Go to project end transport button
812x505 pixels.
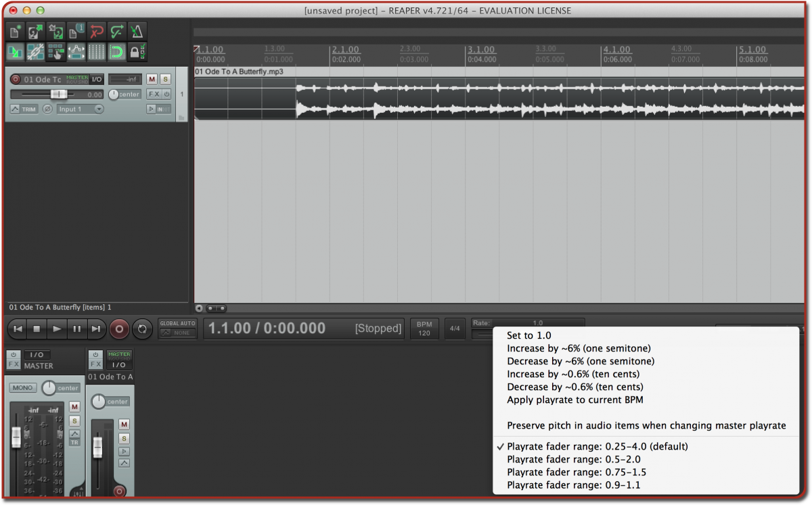point(96,329)
